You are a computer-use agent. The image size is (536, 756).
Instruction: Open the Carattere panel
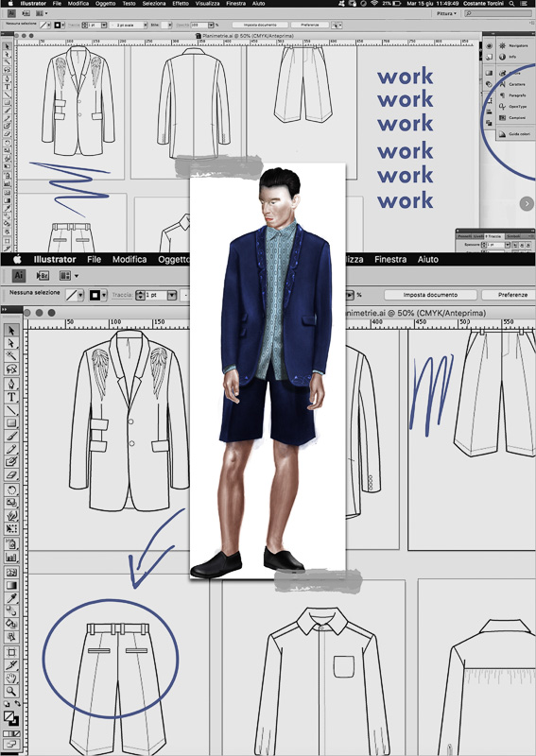coord(513,84)
